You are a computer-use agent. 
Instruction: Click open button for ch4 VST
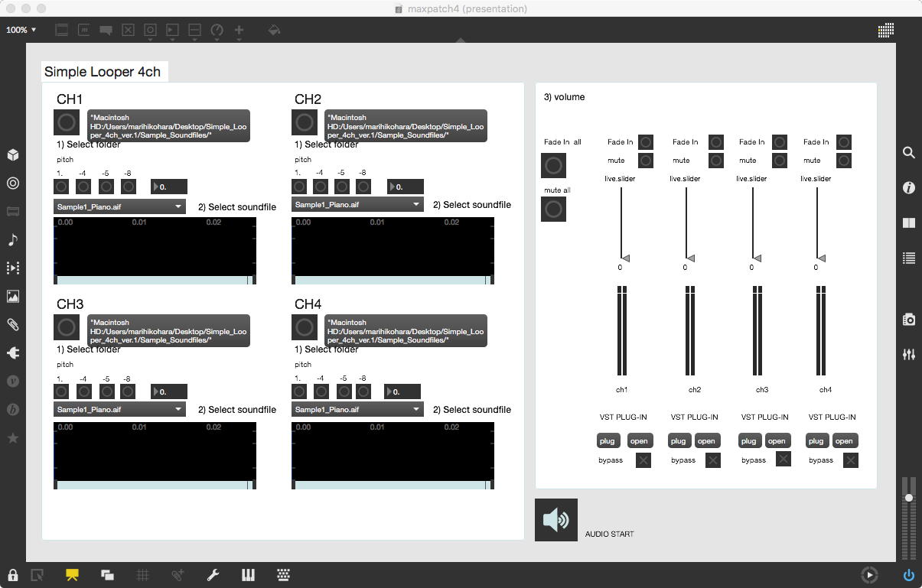pos(844,440)
